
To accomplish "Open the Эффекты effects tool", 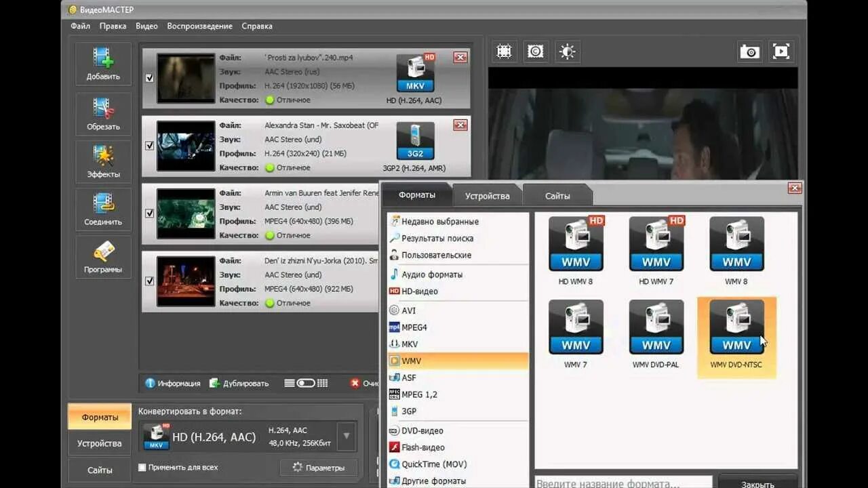I will tap(103, 161).
